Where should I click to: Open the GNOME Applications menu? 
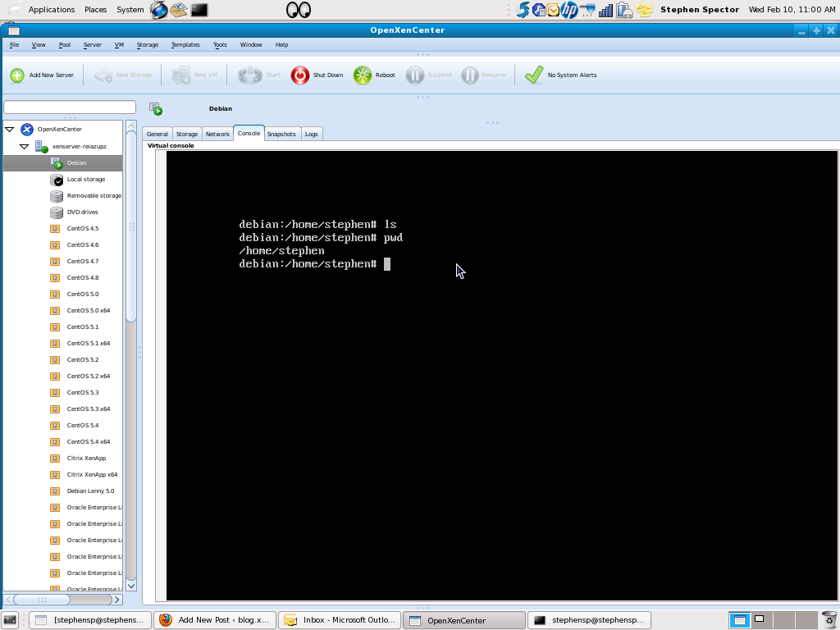(x=51, y=10)
